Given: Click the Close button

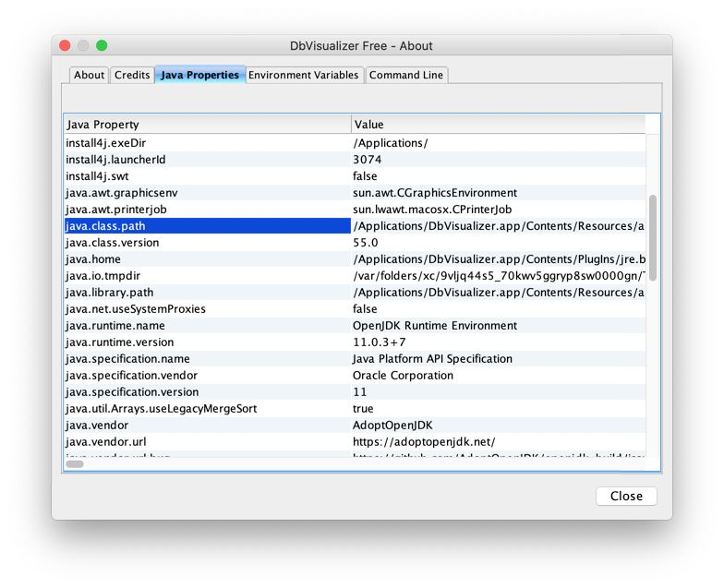Looking at the screenshot, I should tap(626, 497).
